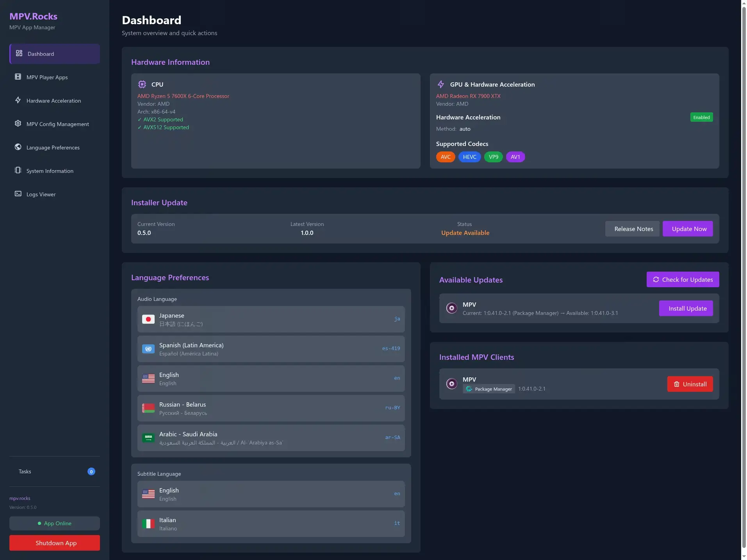Image resolution: width=747 pixels, height=560 pixels.
Task: Click the Dashboard grid icon in sidebar
Action: click(19, 53)
